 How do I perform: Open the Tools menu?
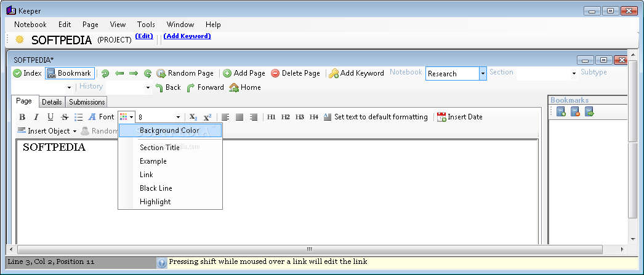[x=146, y=25]
